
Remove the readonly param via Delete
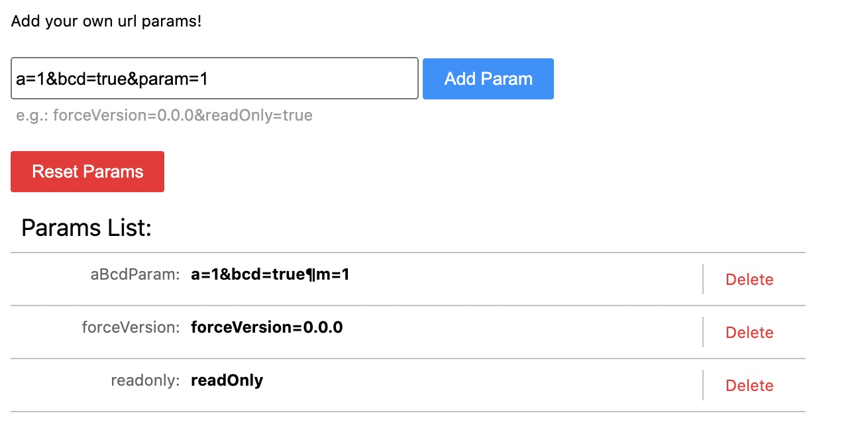coord(749,386)
